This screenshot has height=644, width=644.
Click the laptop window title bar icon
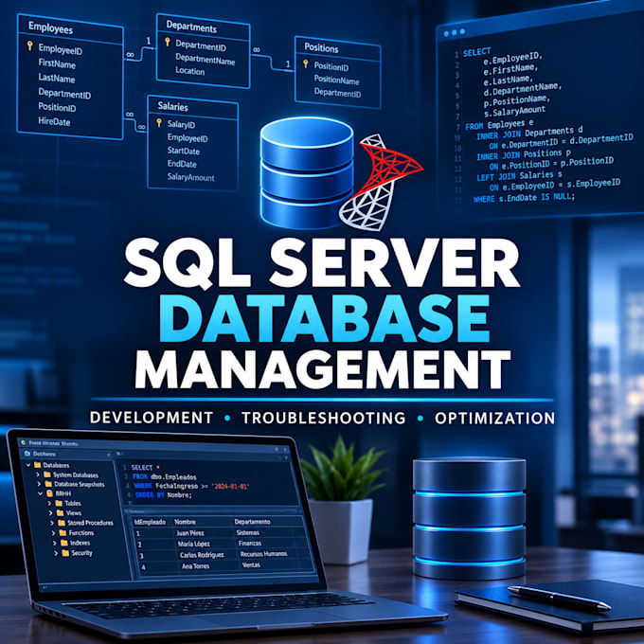coord(24,443)
